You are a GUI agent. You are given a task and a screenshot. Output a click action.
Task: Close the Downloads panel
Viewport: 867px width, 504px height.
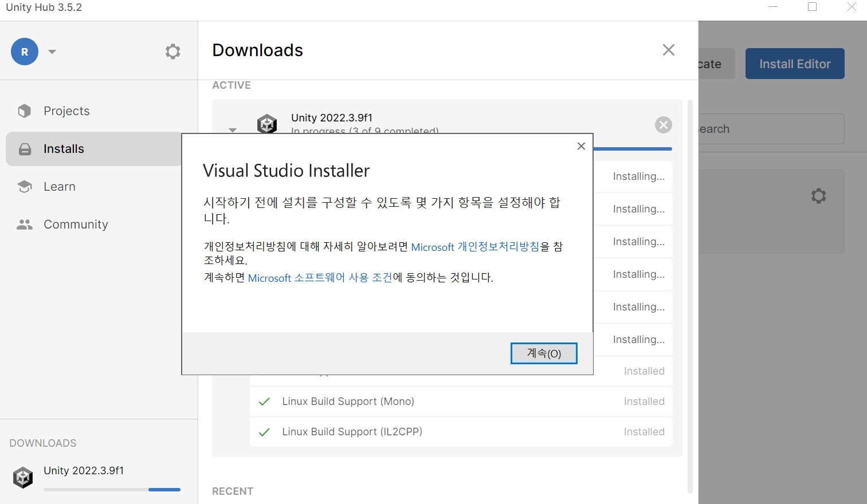tap(669, 50)
